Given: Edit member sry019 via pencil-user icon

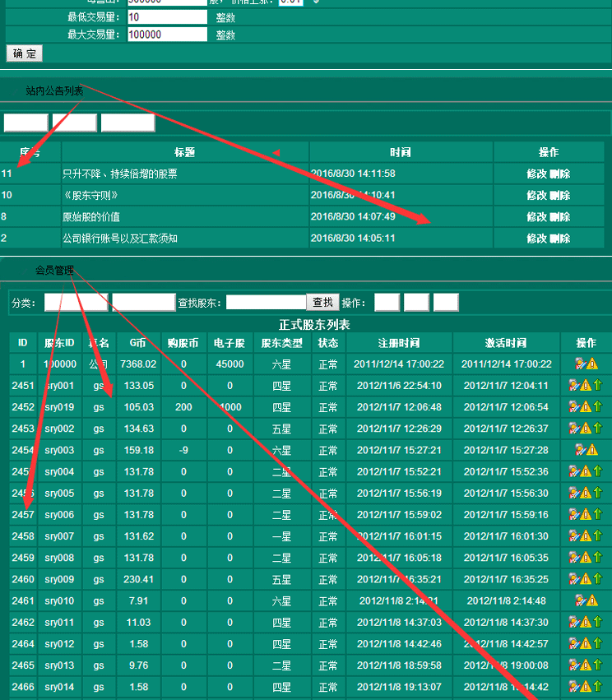Looking at the screenshot, I should tap(574, 406).
